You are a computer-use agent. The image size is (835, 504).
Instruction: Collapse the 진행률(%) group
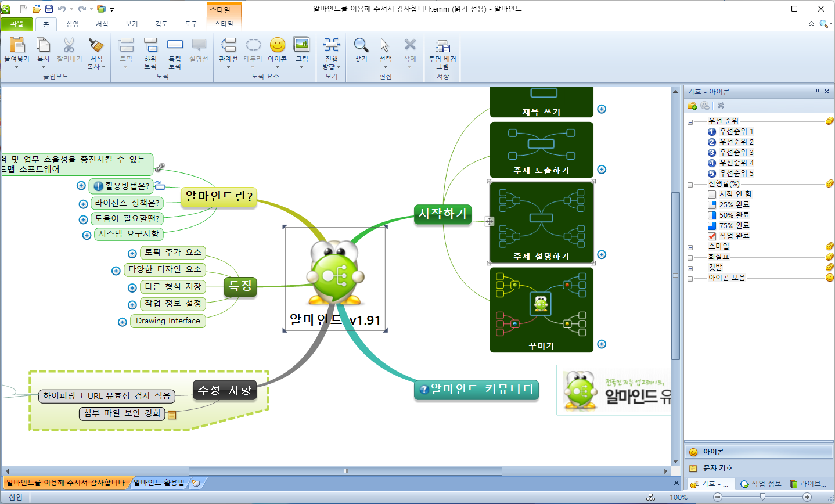[x=690, y=185]
